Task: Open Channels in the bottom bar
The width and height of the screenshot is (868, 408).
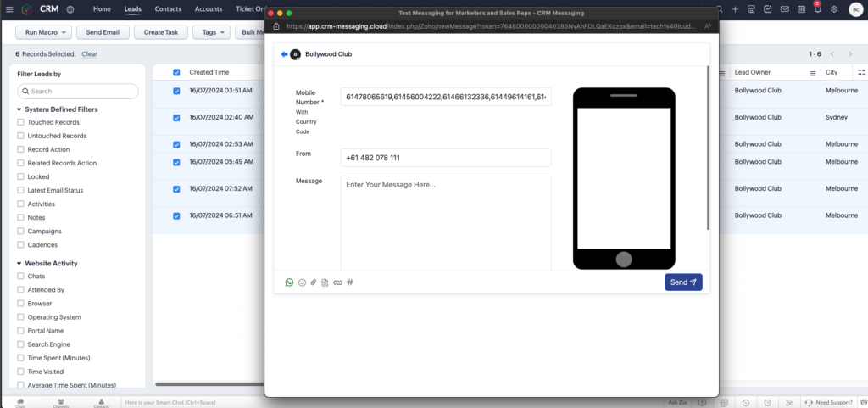Action: coord(61,402)
